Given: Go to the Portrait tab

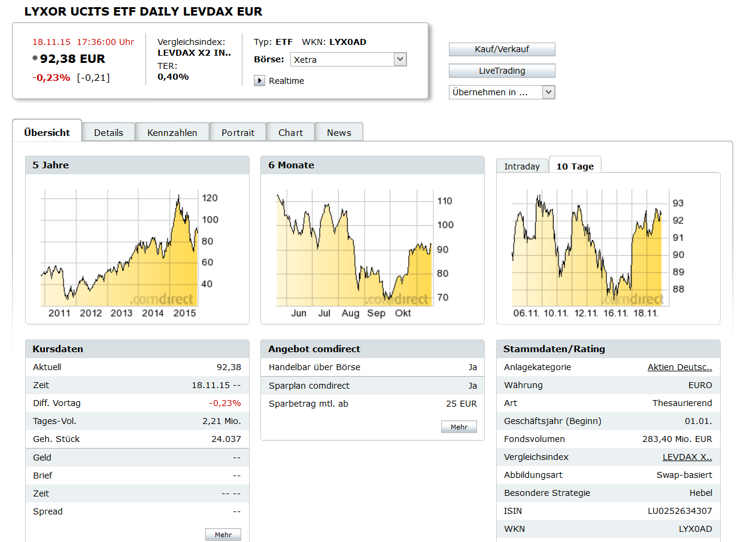Looking at the screenshot, I should click(x=238, y=132).
